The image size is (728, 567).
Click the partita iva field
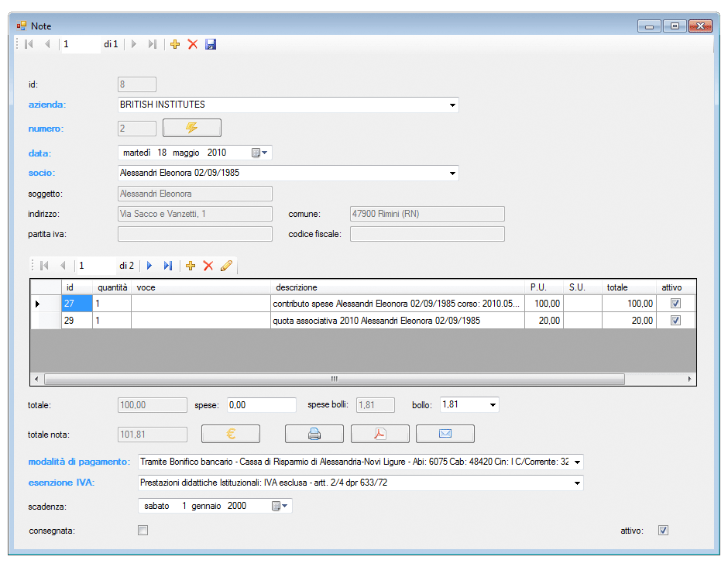[x=195, y=234]
